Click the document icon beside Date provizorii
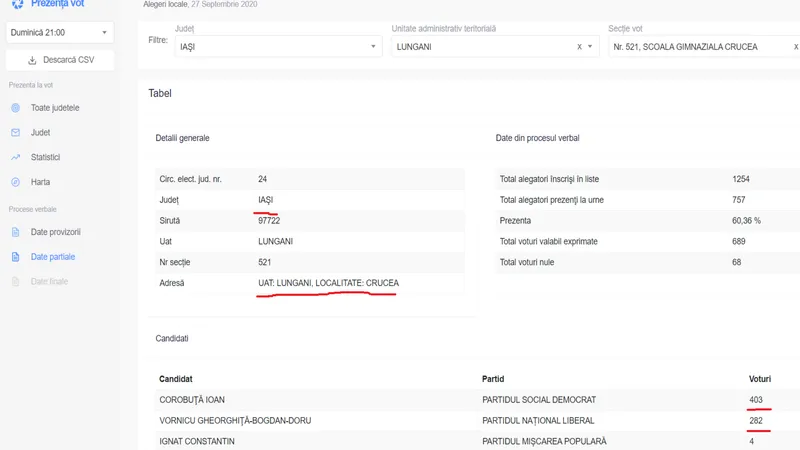This screenshot has width=800, height=450. [x=15, y=232]
